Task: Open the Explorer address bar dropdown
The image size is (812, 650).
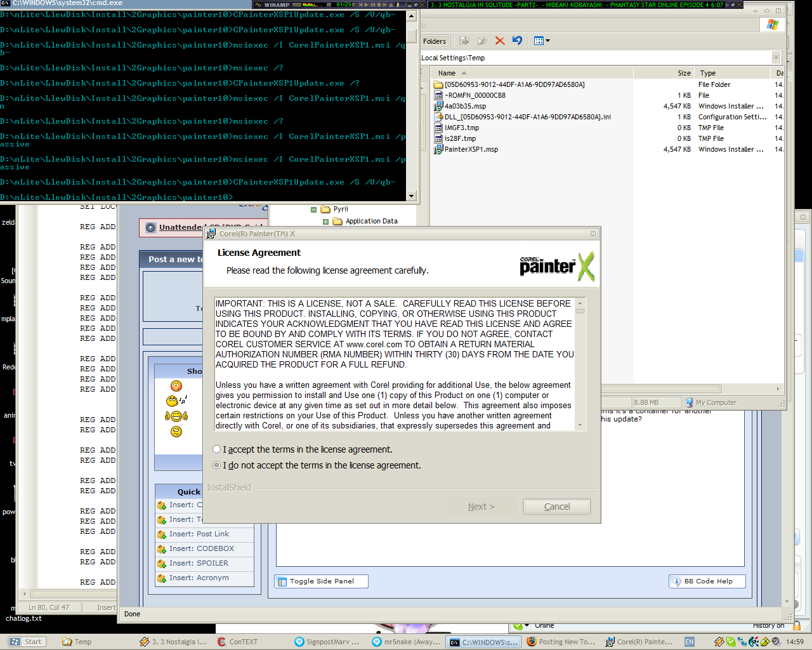Action: click(x=776, y=58)
